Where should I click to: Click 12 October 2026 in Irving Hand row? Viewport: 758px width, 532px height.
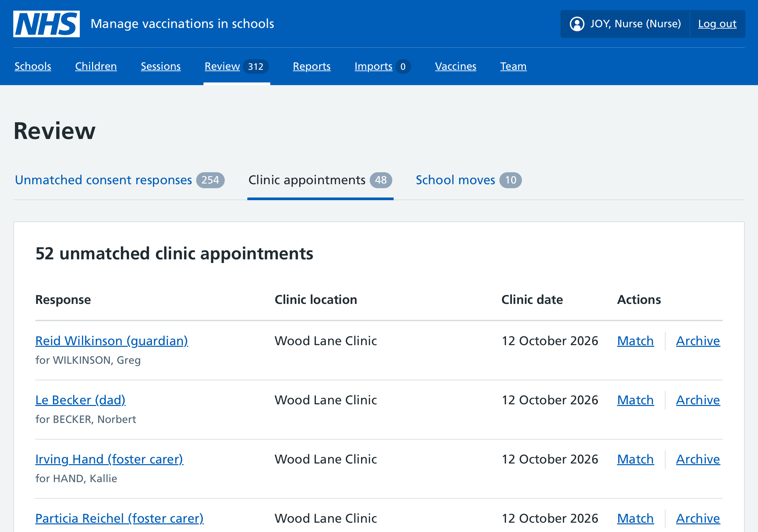coord(550,459)
